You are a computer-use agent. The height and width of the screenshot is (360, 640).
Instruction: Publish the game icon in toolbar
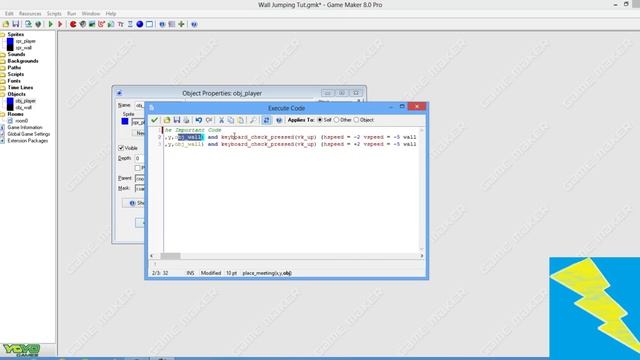(38, 24)
